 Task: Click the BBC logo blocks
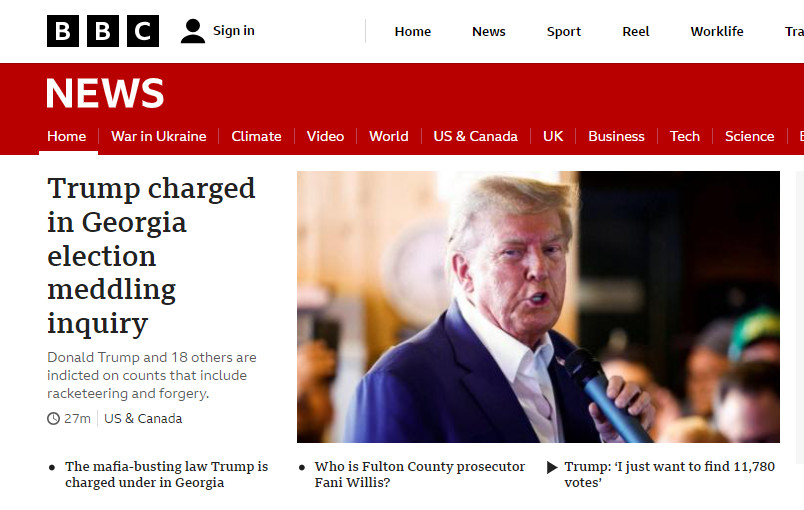tap(103, 31)
